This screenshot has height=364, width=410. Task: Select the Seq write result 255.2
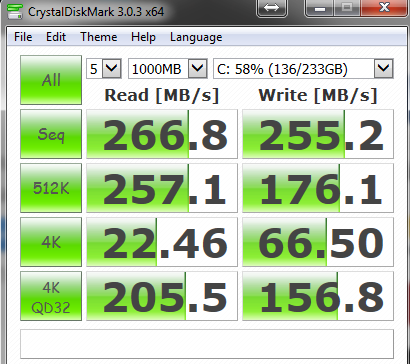pos(318,134)
